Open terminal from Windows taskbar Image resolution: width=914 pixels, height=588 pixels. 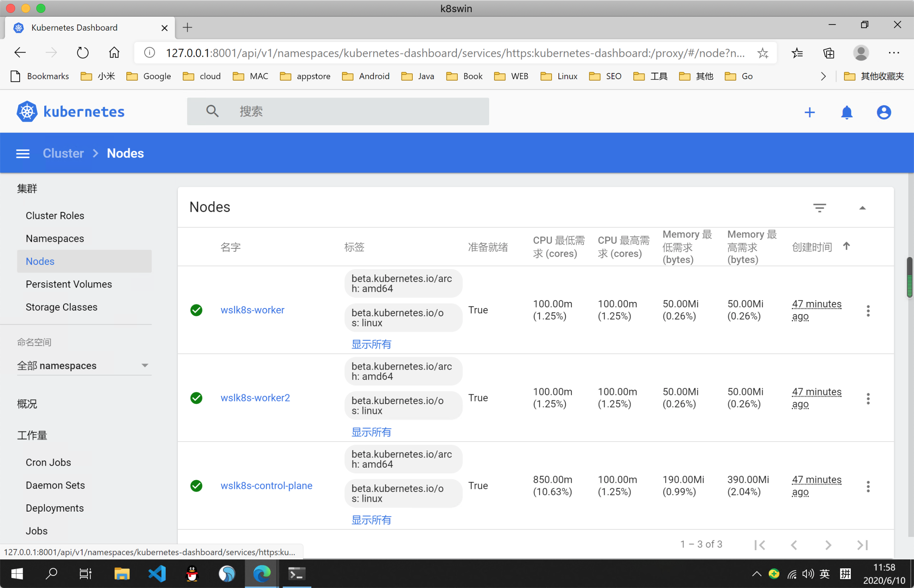tap(296, 574)
